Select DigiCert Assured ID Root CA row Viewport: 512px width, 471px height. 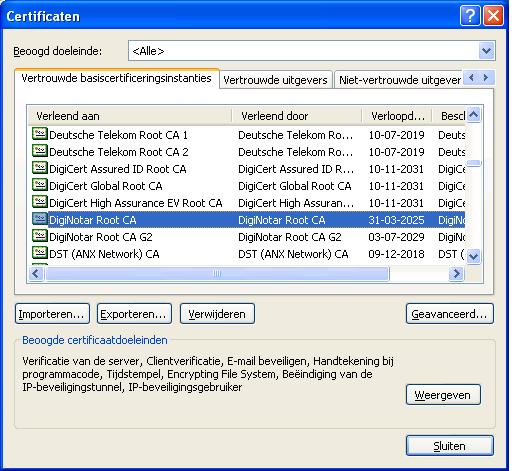click(x=248, y=169)
